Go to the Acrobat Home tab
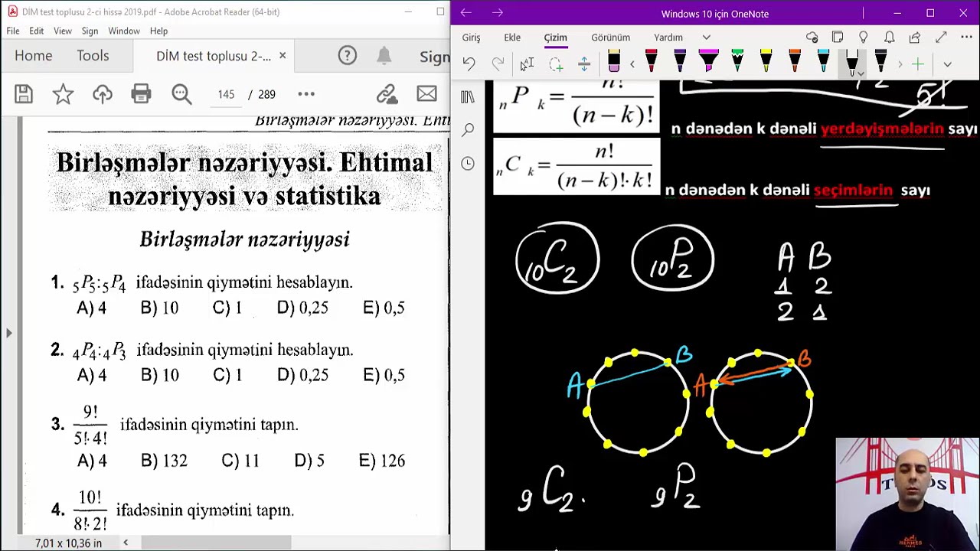980x551 pixels. pos(33,56)
